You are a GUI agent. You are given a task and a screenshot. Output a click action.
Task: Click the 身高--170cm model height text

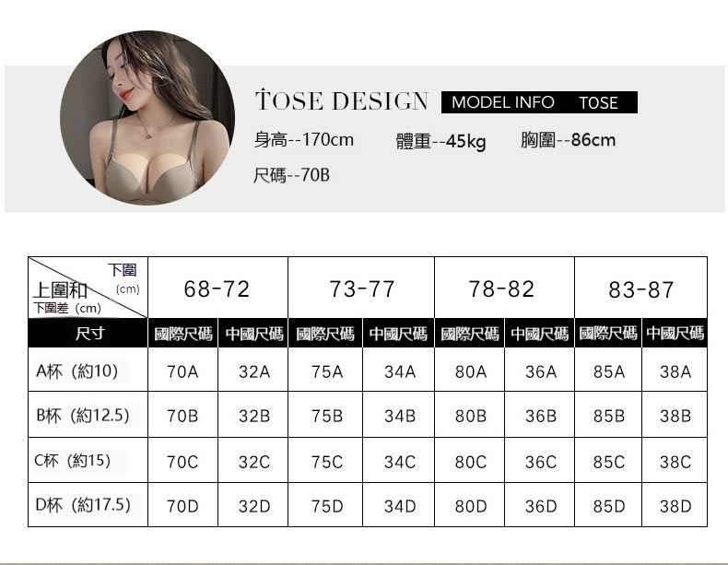pyautogui.click(x=304, y=140)
